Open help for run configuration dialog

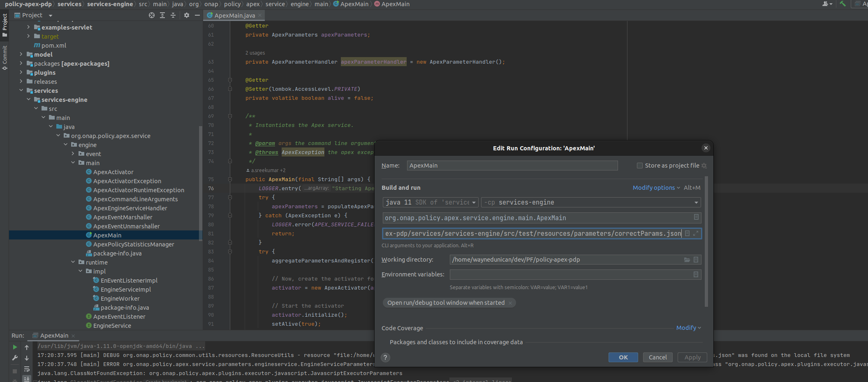385,357
